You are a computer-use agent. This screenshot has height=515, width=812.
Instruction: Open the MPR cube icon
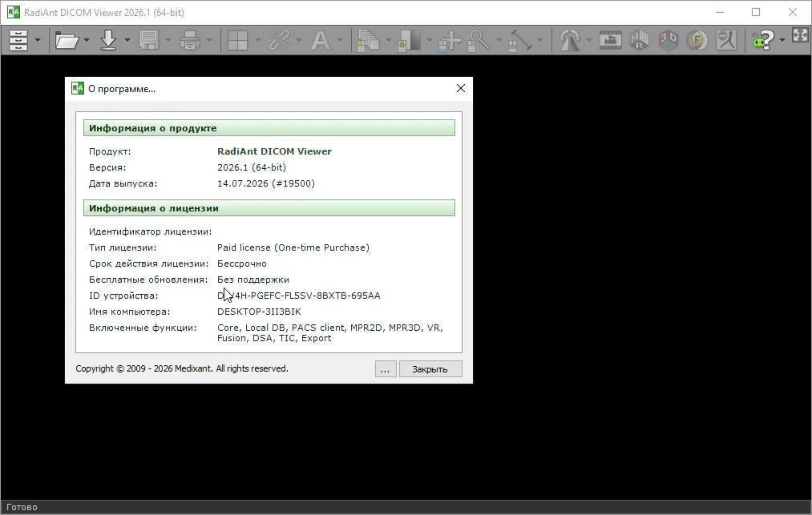click(640, 40)
